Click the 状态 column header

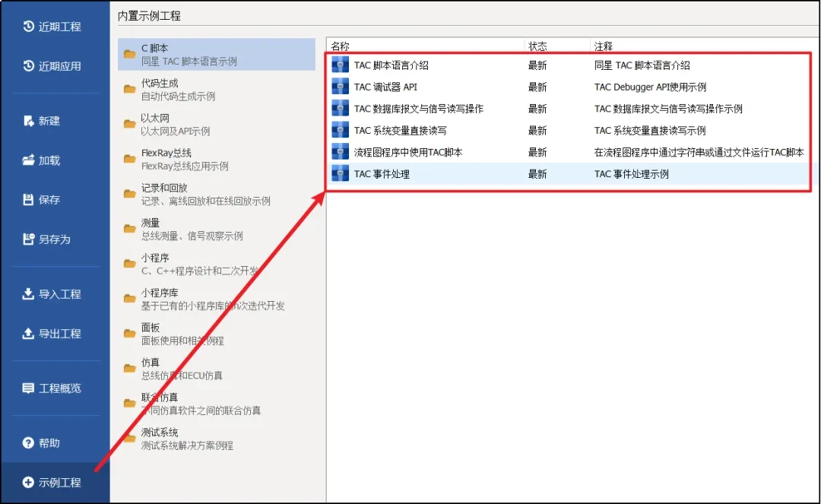pyautogui.click(x=537, y=45)
